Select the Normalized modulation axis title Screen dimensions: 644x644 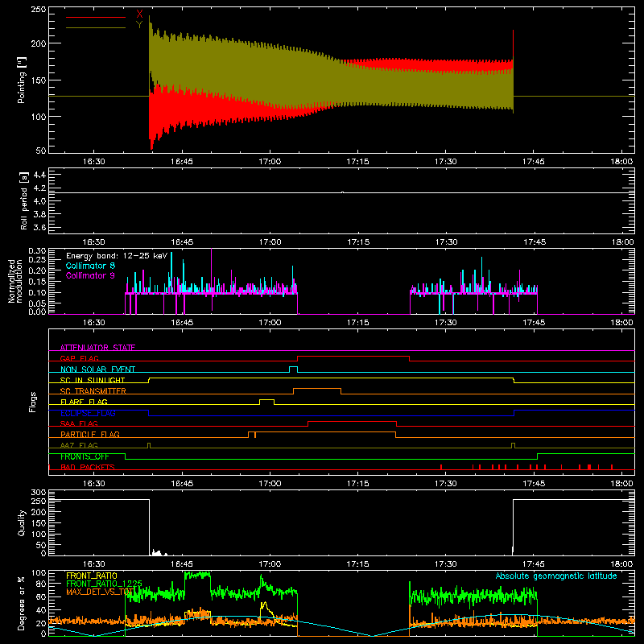[15, 281]
